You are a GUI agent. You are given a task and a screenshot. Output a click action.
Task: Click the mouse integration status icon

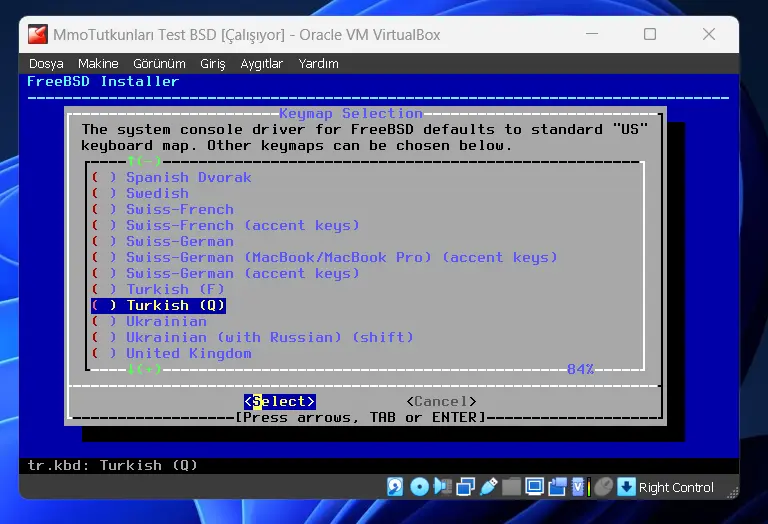pos(604,487)
